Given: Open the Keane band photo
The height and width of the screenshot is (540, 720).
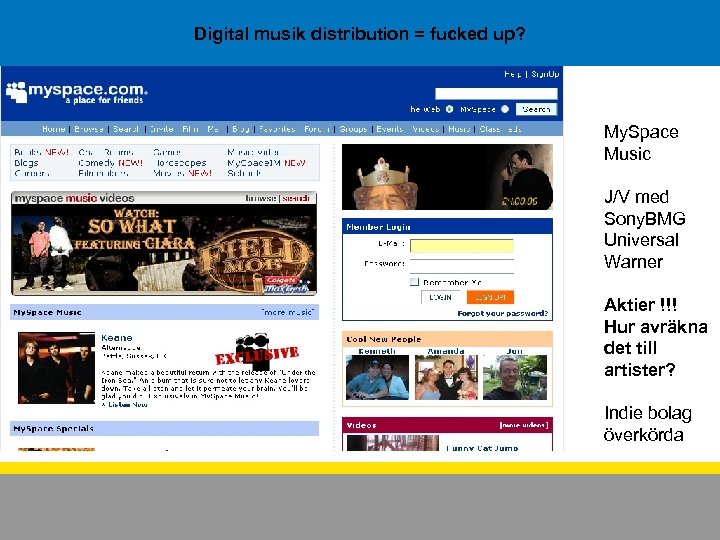Looking at the screenshot, I should pos(56,368).
